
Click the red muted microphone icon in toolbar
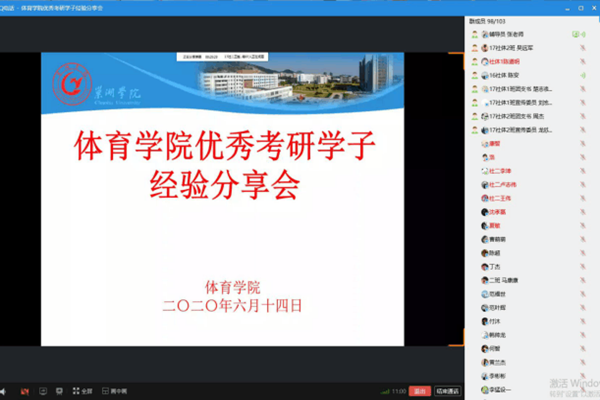tap(25, 390)
